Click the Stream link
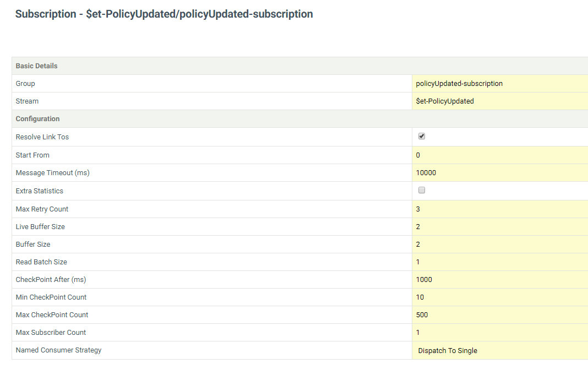 [27, 101]
